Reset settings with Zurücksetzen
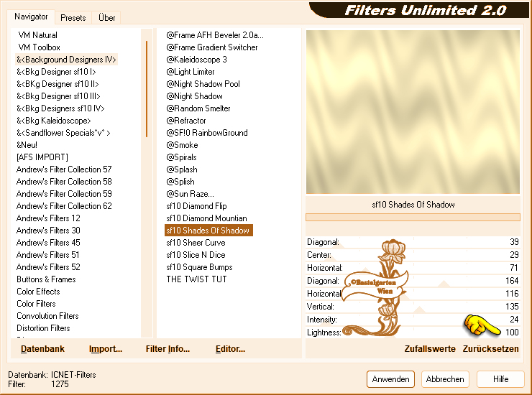Screen dimensions: 532x395 point(490,349)
